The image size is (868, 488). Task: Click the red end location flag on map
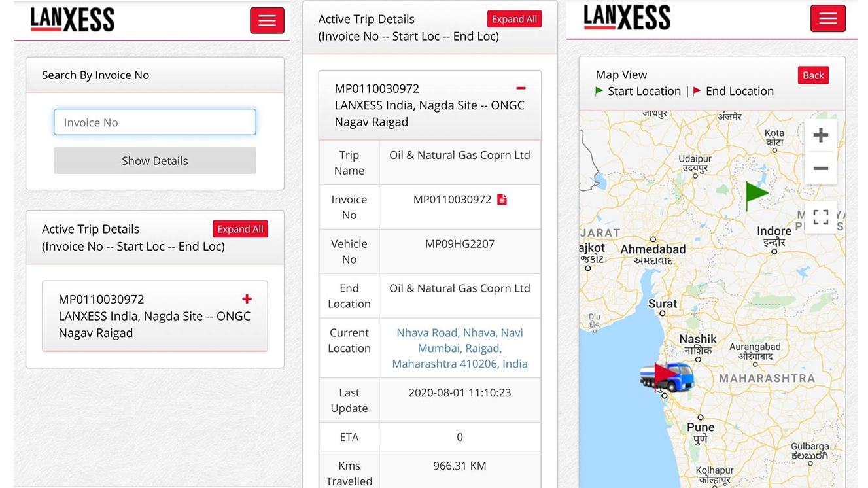665,375
